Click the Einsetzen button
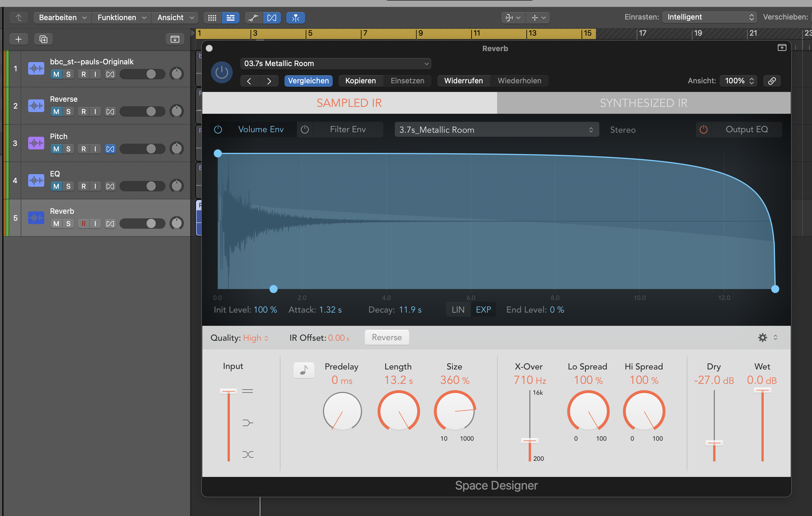The height and width of the screenshot is (516, 812). (407, 81)
